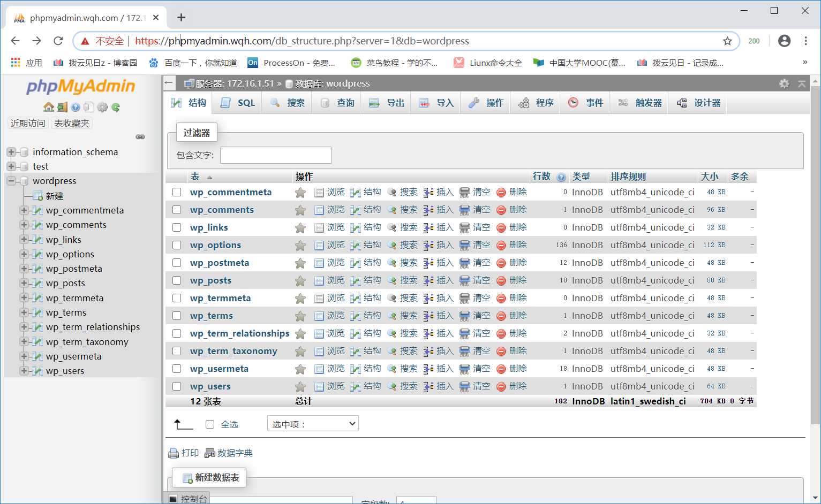Click the green reload navigation panel icon

pyautogui.click(x=116, y=107)
